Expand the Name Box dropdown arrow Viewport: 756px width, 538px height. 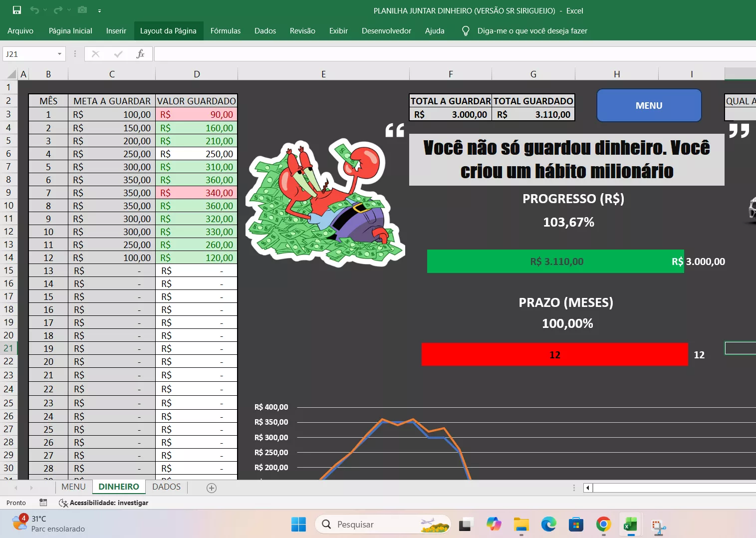[59, 54]
